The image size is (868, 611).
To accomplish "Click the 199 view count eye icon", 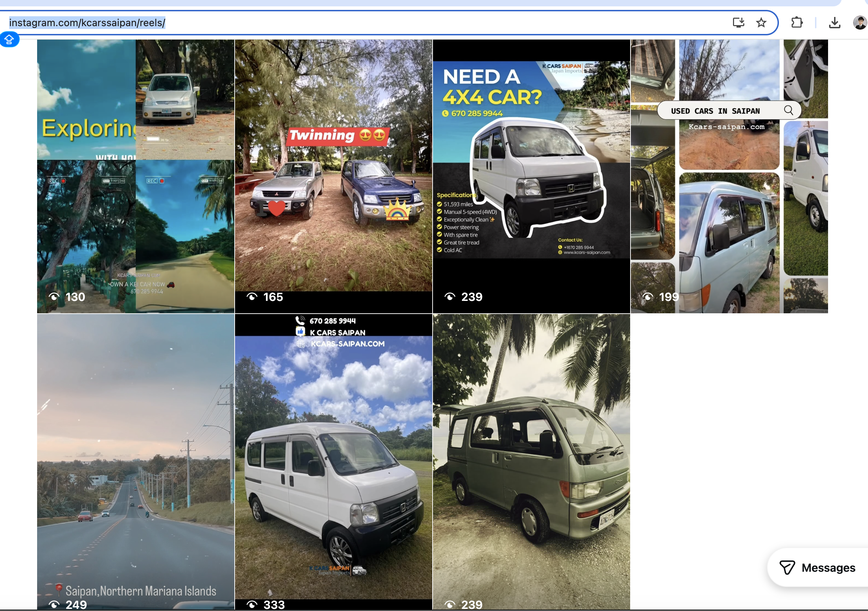I will (x=647, y=297).
